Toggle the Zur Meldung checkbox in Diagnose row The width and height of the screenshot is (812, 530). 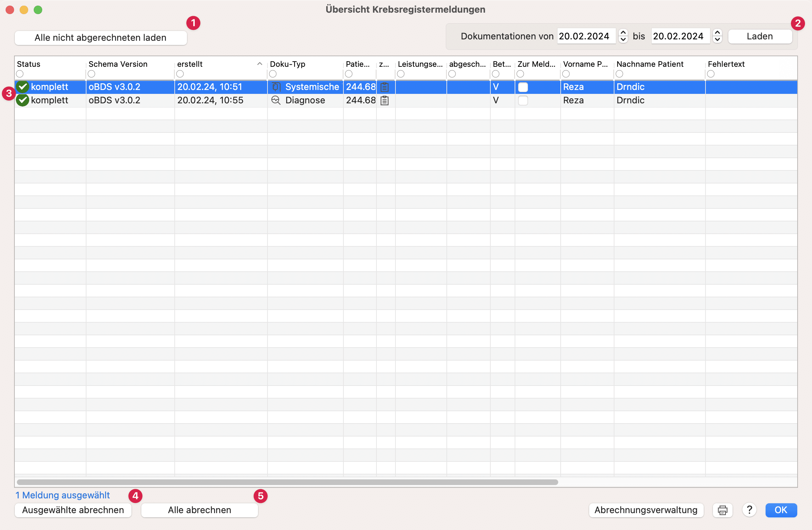pos(523,100)
